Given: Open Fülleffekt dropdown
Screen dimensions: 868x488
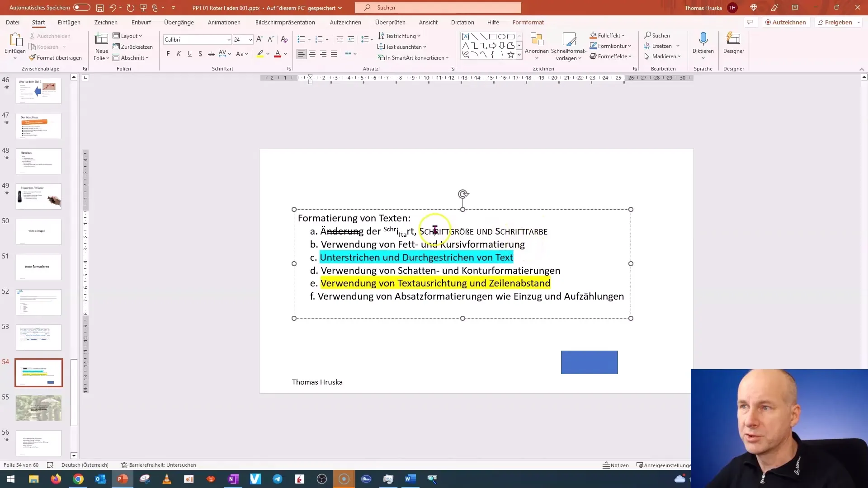Looking at the screenshot, I should (x=608, y=35).
